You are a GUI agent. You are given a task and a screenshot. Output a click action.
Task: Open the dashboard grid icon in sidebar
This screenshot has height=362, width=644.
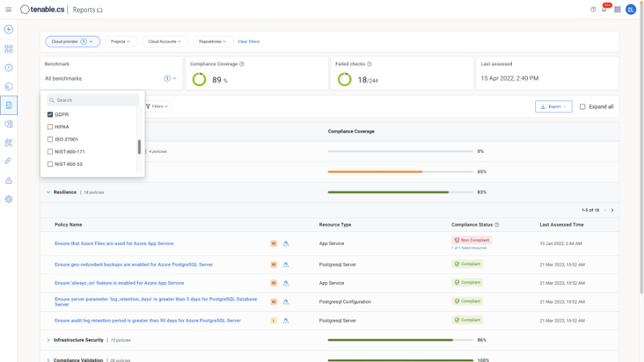(9, 50)
